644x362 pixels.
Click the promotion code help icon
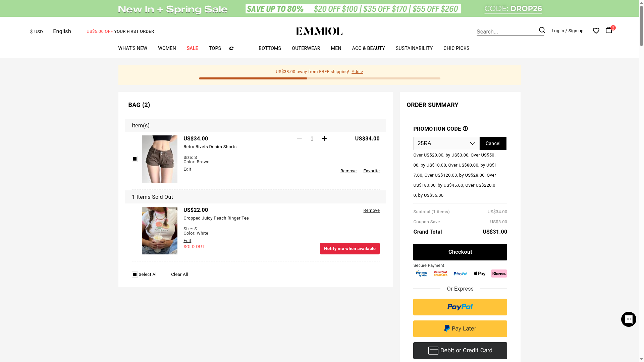pyautogui.click(x=465, y=129)
